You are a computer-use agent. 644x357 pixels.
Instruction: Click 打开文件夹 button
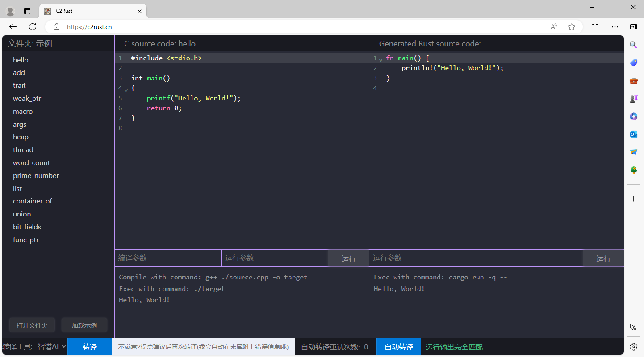coord(32,325)
